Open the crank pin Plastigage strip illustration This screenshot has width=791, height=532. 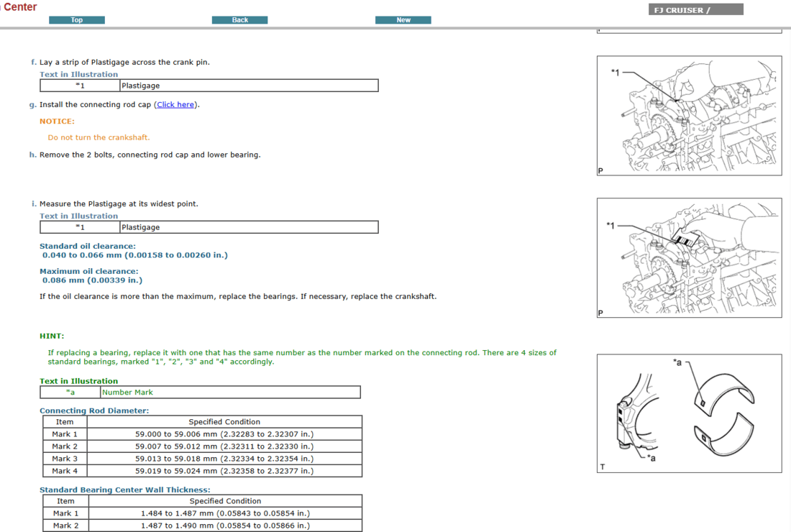pos(688,116)
